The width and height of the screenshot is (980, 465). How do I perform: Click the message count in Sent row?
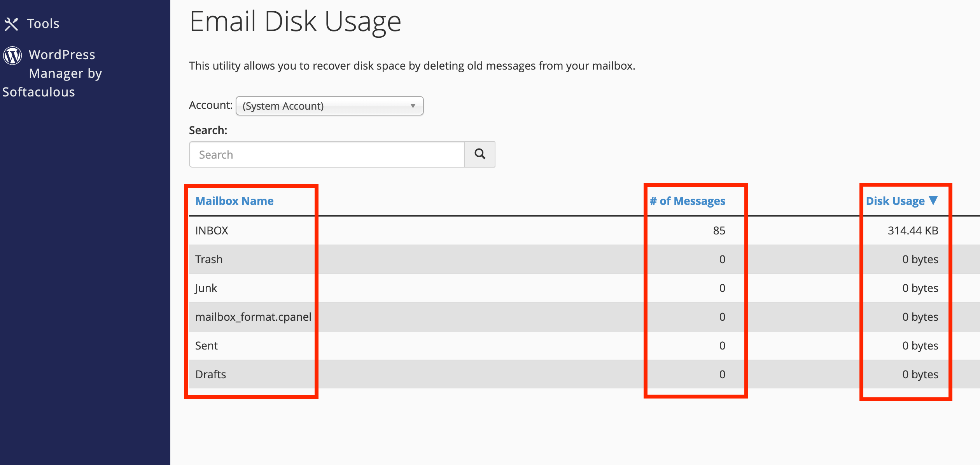click(x=722, y=346)
